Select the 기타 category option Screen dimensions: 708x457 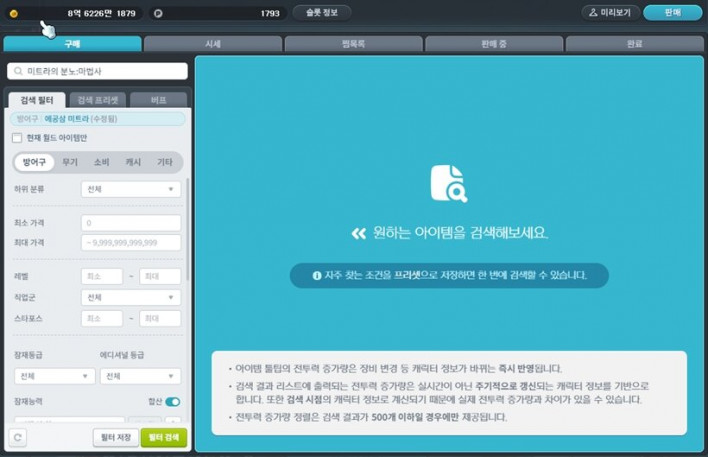click(165, 162)
